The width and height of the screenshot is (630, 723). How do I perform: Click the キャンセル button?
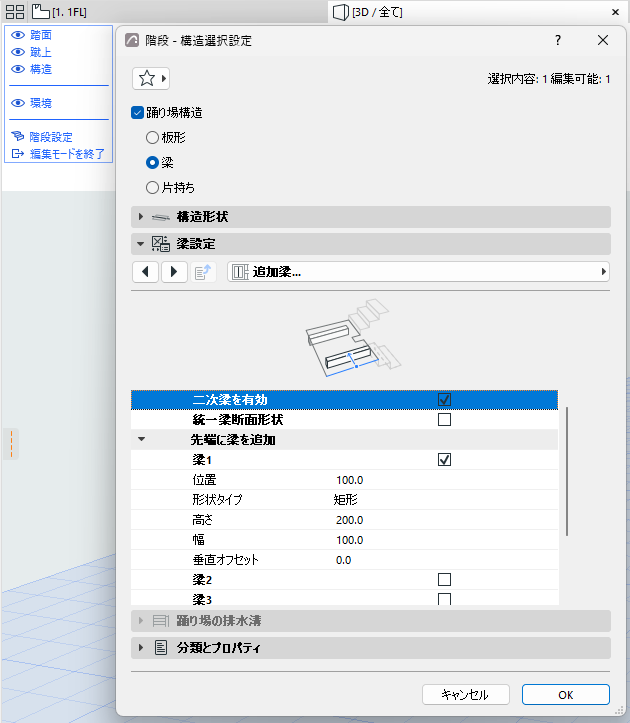(x=466, y=694)
